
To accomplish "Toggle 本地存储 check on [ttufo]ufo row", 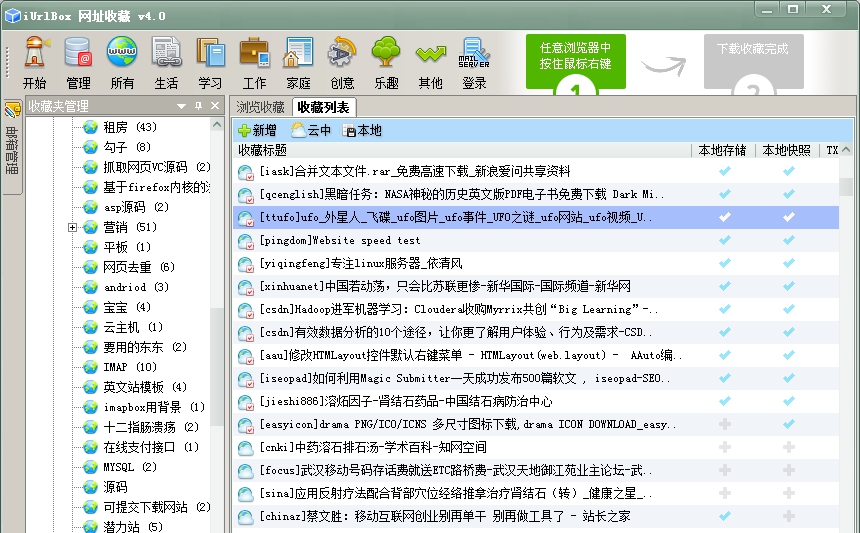I will (725, 217).
